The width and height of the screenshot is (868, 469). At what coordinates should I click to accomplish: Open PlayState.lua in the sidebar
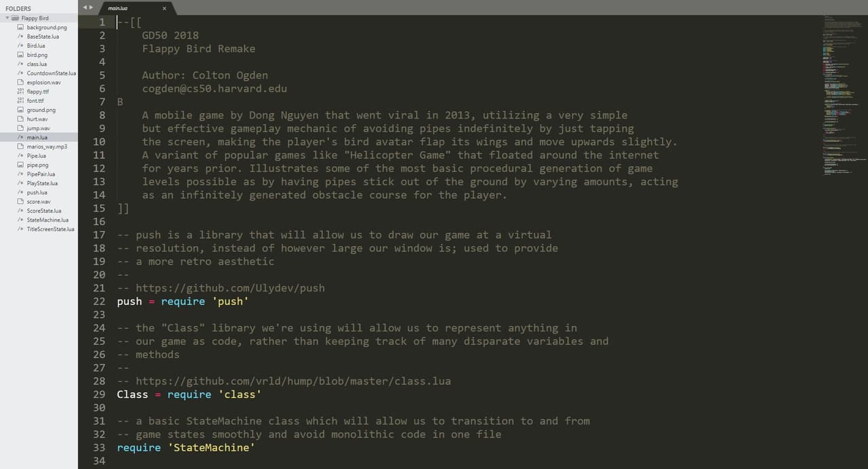click(x=42, y=183)
